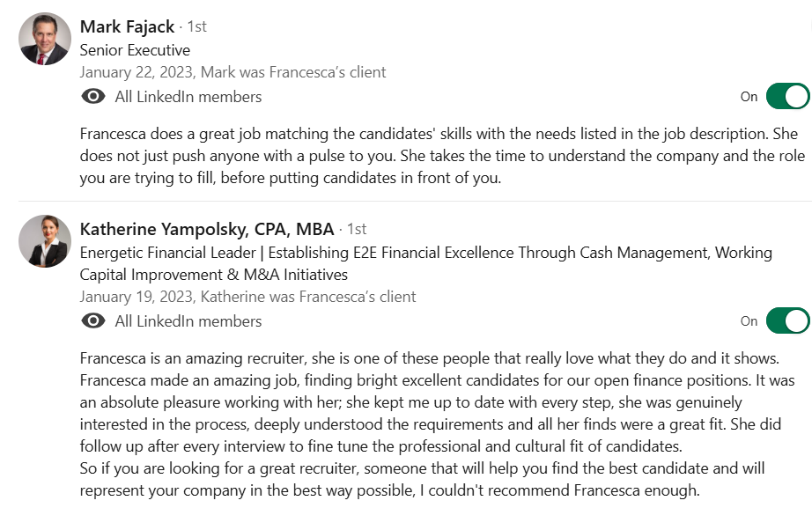Click the 1st badge next to Mark Fajack
This screenshot has width=812, height=508.
(x=196, y=26)
